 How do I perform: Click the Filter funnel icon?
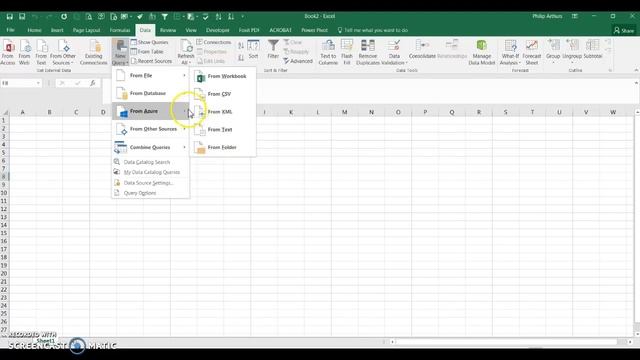273,49
